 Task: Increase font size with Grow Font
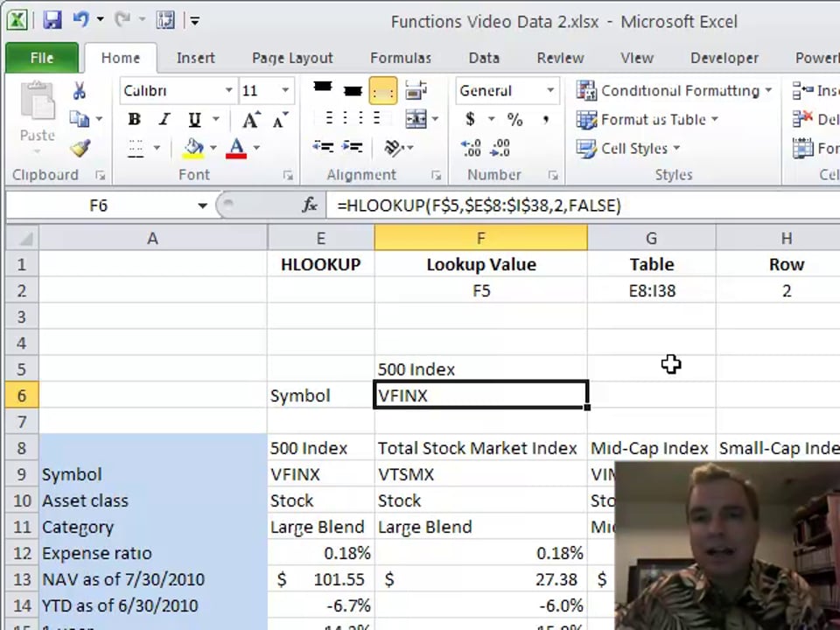coord(251,120)
